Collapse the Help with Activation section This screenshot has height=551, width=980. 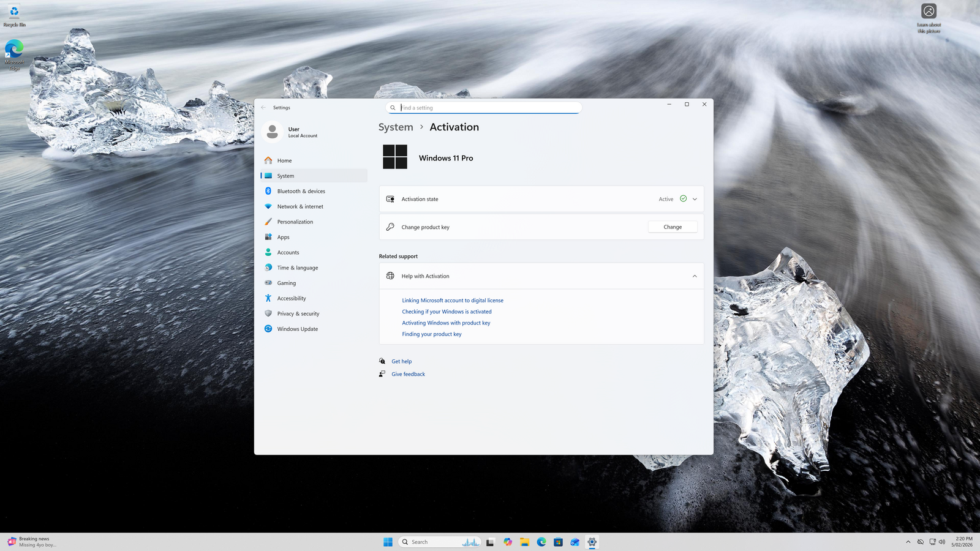[x=695, y=276]
